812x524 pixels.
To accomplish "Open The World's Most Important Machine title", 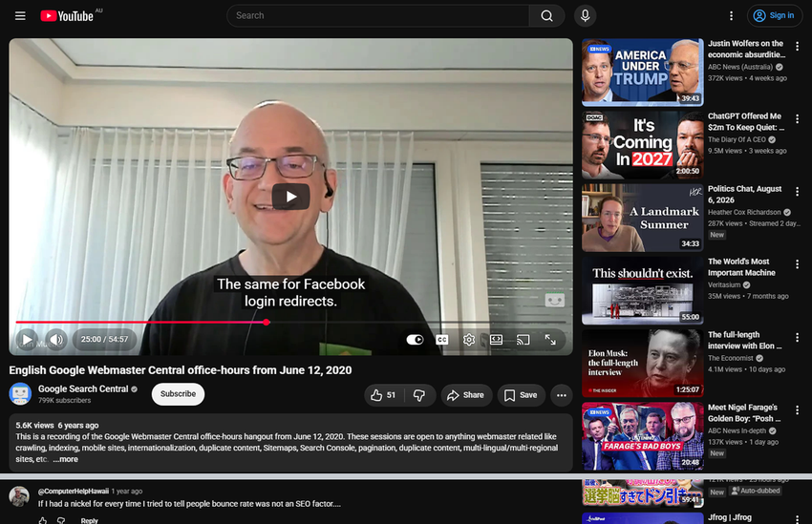I will click(741, 267).
